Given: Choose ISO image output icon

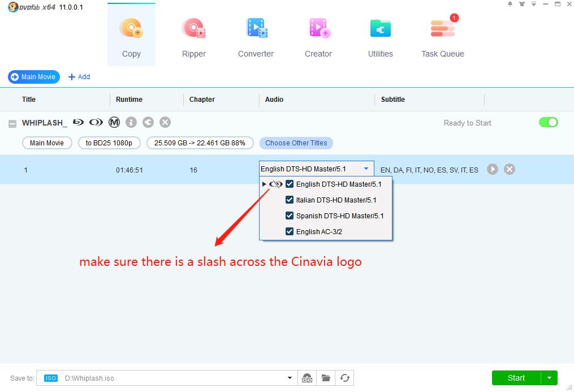Looking at the screenshot, I should [x=307, y=378].
